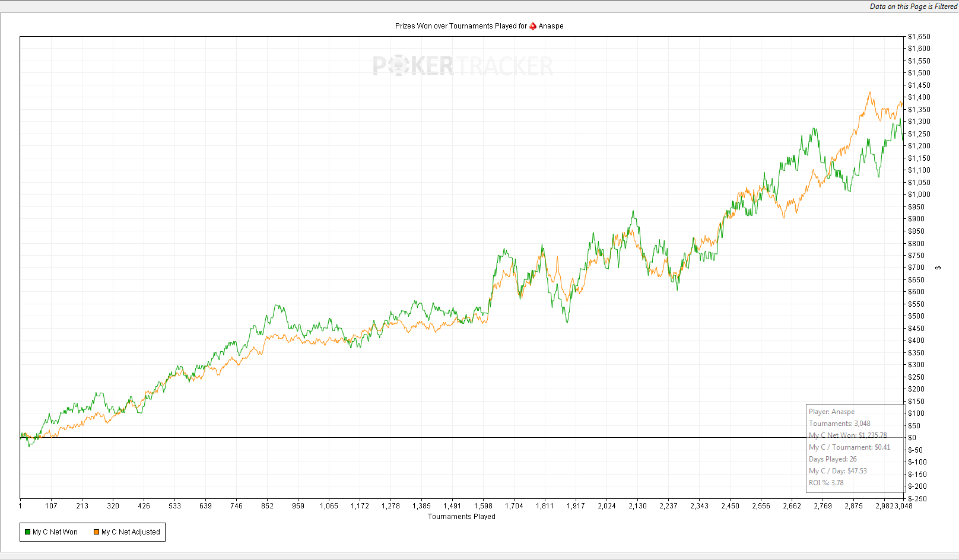Viewport: 959px width, 560px height.
Task: Click the "2,556" x-axis tick label
Action: [x=761, y=506]
